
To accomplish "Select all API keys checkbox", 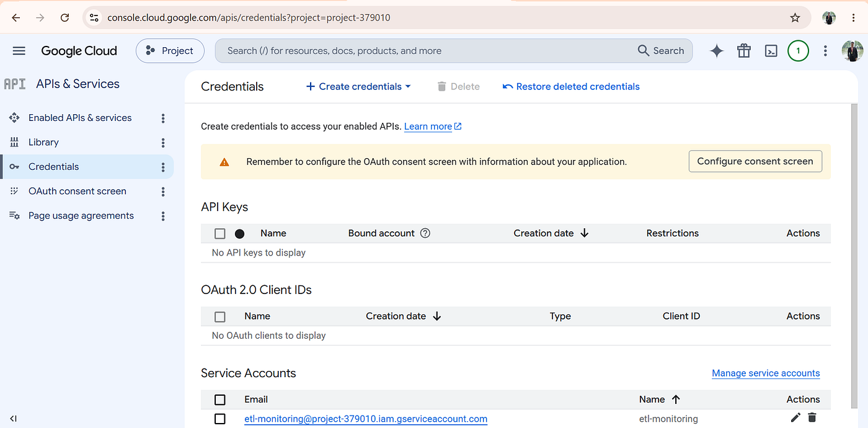I will click(219, 234).
